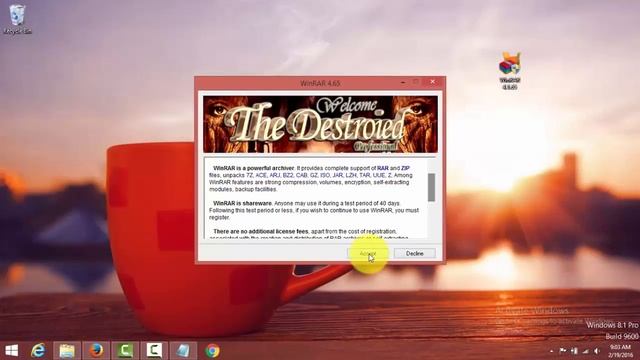Click the license text scrollbar thumb
The image size is (640, 360).
tap(431, 187)
